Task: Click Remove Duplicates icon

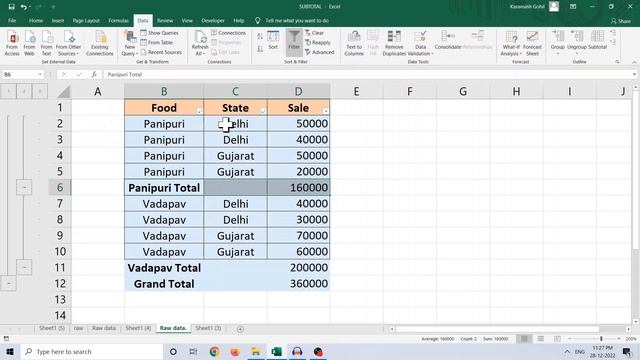Action: point(394,43)
